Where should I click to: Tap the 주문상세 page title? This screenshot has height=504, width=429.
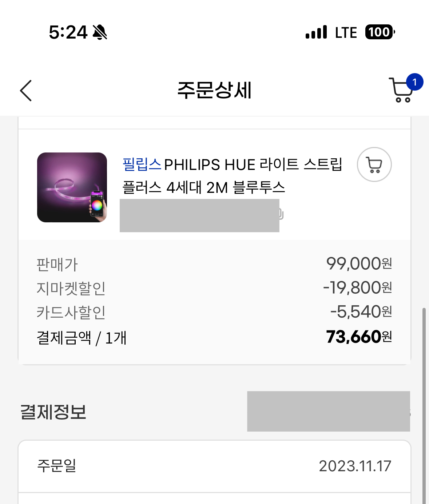pyautogui.click(x=214, y=90)
